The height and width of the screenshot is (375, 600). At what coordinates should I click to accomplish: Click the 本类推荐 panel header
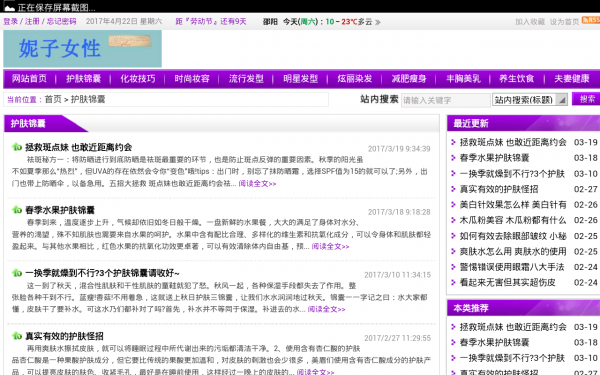(x=523, y=308)
